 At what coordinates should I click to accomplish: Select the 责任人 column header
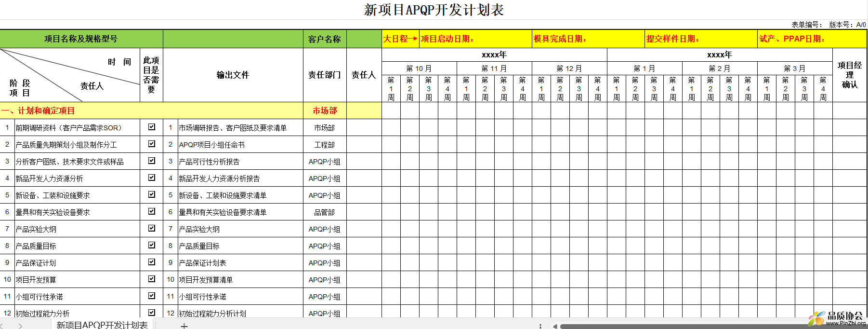pyautogui.click(x=364, y=75)
